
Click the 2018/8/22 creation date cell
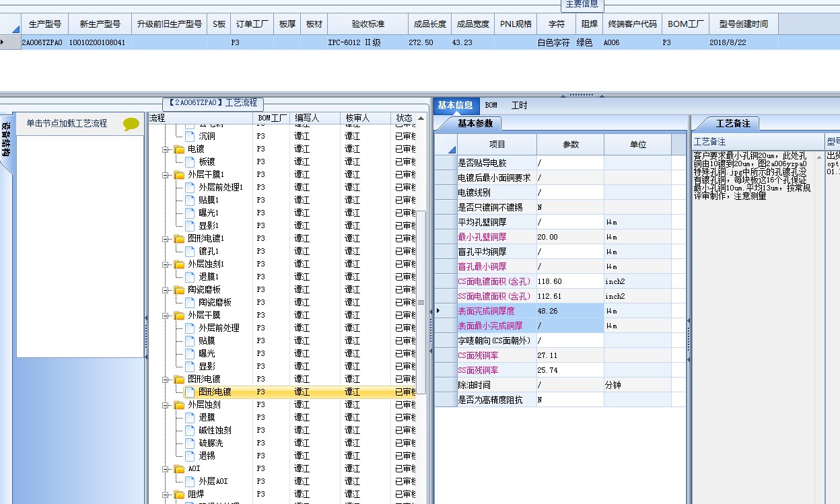pyautogui.click(x=743, y=42)
